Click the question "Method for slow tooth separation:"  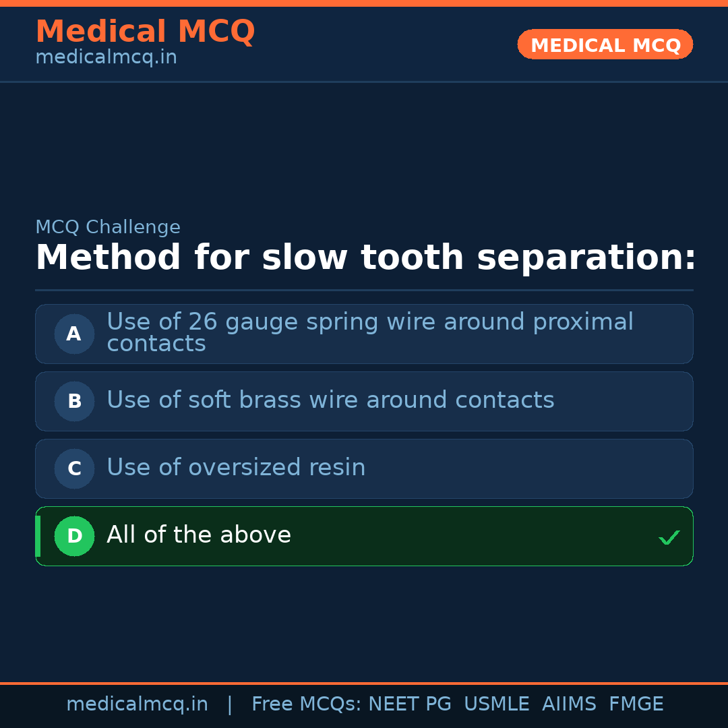[x=365, y=258]
